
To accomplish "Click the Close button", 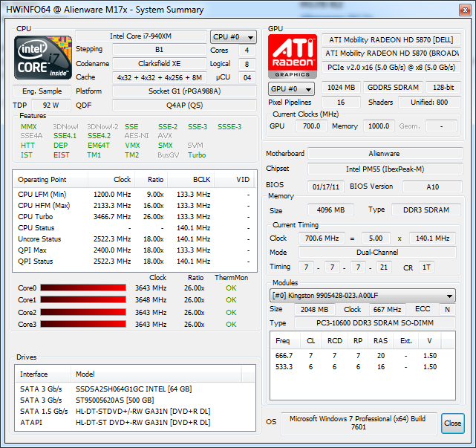I will (x=453, y=423).
